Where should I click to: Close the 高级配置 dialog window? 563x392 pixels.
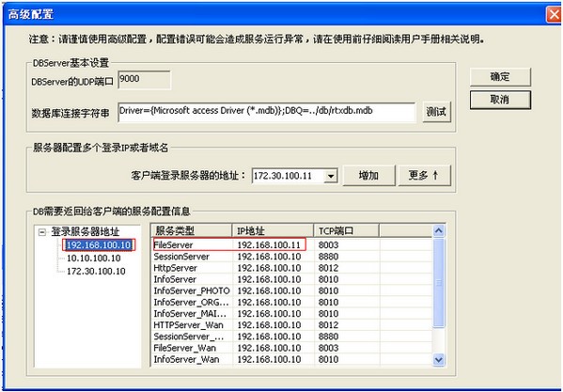coord(554,14)
